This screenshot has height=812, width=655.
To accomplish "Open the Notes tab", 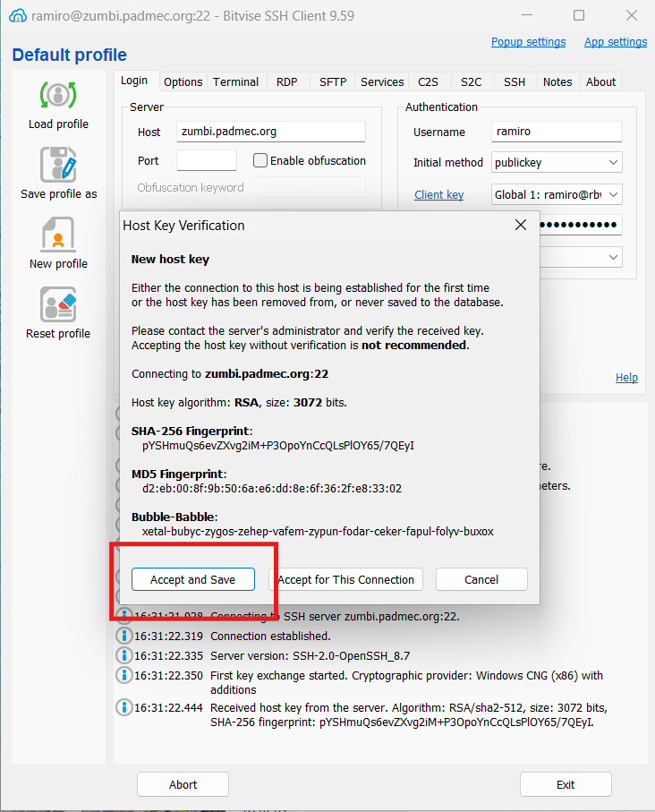I will [557, 81].
